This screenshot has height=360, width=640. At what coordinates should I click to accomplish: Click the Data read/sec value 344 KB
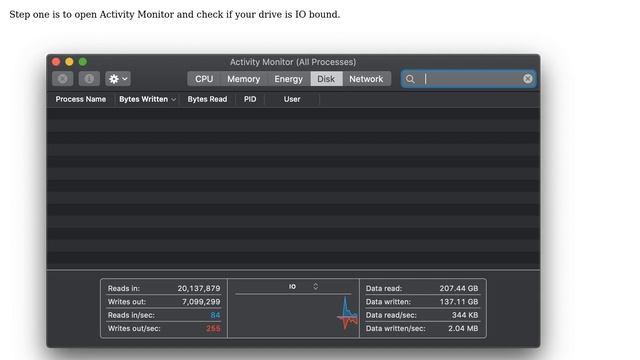point(465,315)
